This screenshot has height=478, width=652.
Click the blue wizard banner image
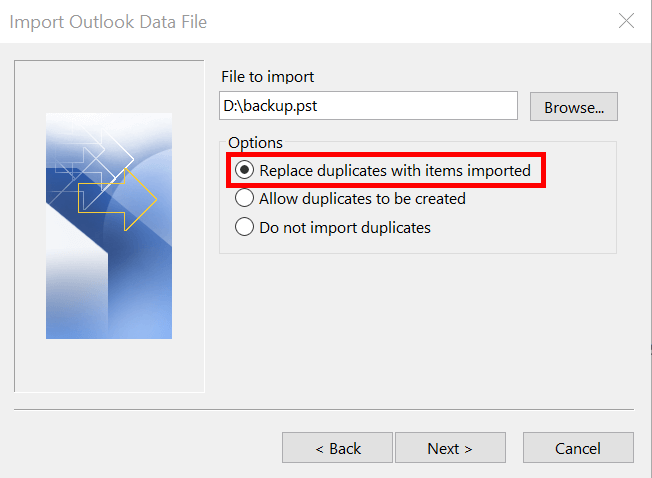click(x=109, y=226)
